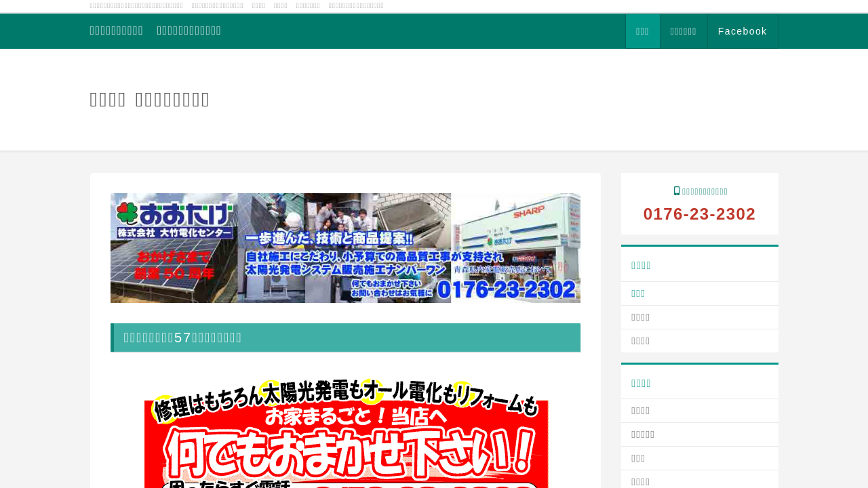Click the site title in the green header
This screenshot has width=868, height=488.
click(x=116, y=30)
